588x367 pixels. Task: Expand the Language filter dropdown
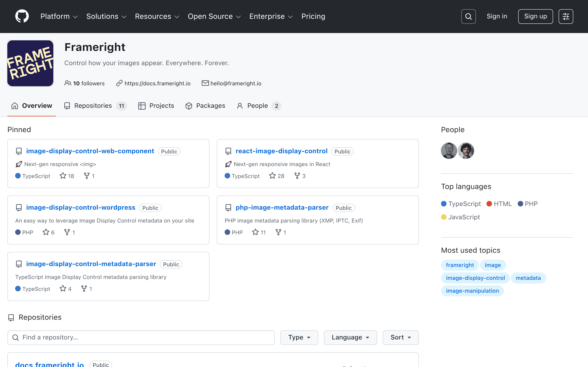[350, 337]
